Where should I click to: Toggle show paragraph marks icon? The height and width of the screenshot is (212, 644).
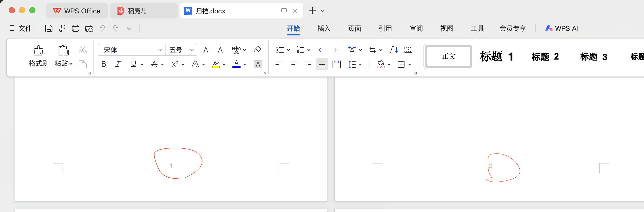pos(408,50)
